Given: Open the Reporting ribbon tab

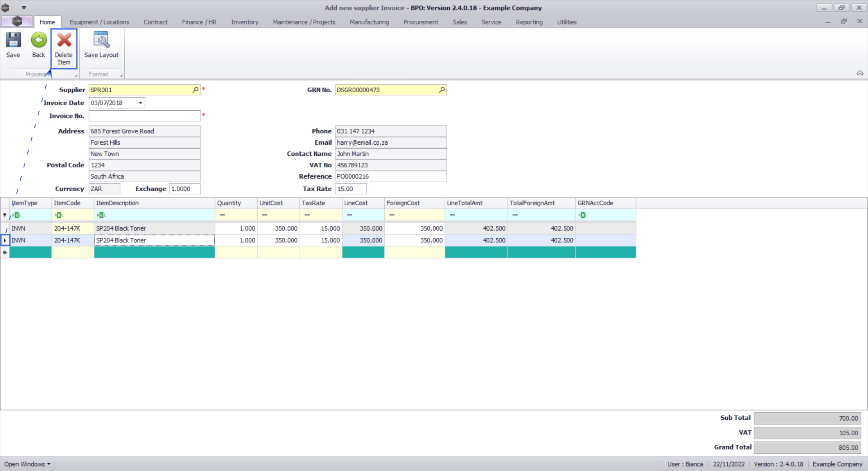Looking at the screenshot, I should 529,22.
